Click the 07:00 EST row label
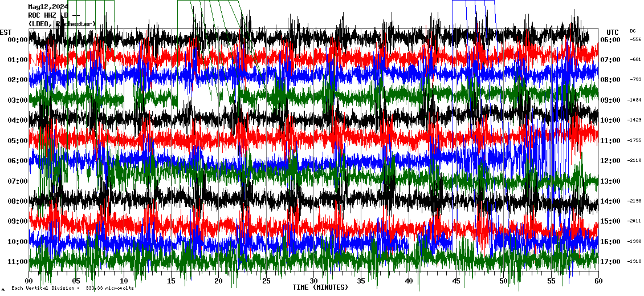The height and width of the screenshot is (296, 644). [17, 181]
